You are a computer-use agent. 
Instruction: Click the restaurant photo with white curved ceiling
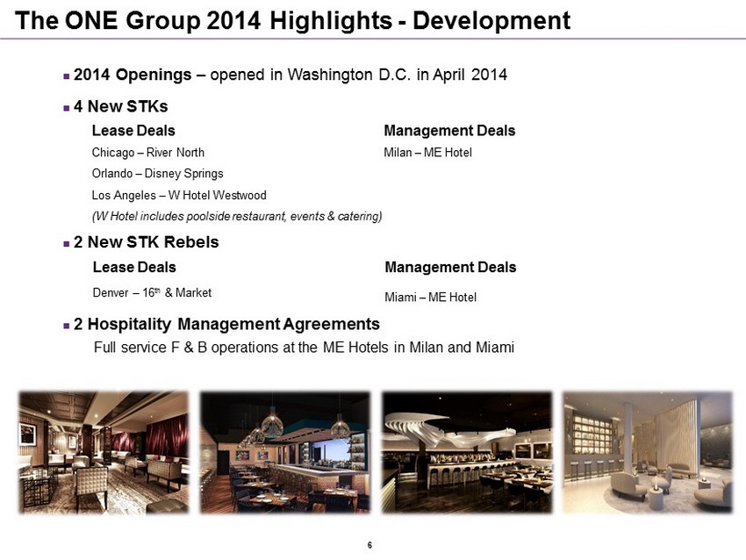click(466, 452)
